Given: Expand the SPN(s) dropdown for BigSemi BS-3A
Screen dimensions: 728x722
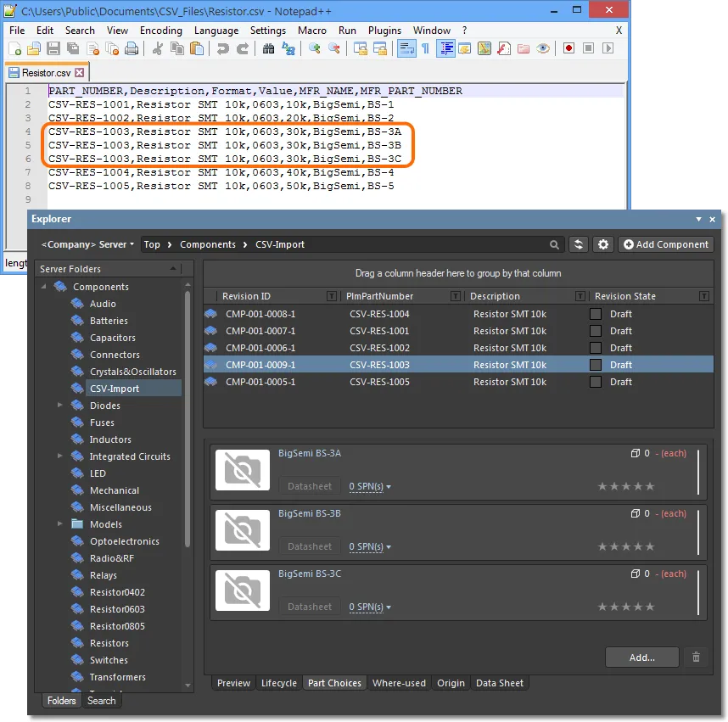Looking at the screenshot, I should coord(370,487).
